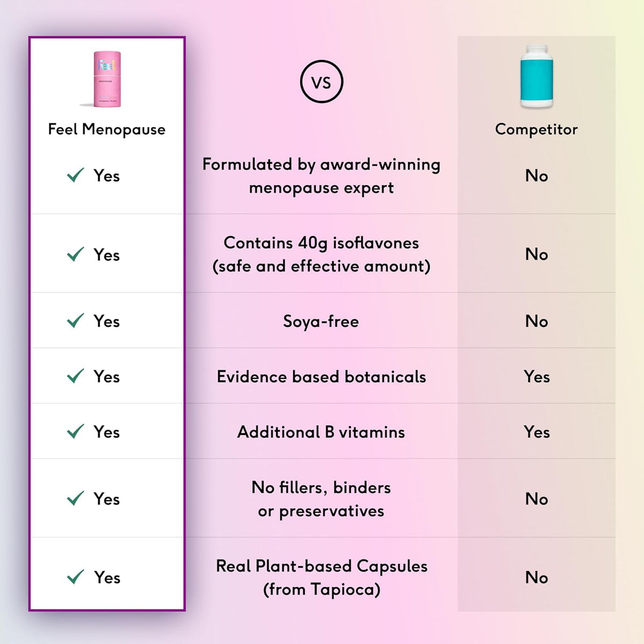This screenshot has height=644, width=644.
Task: Click the VS circle icon
Action: [321, 82]
